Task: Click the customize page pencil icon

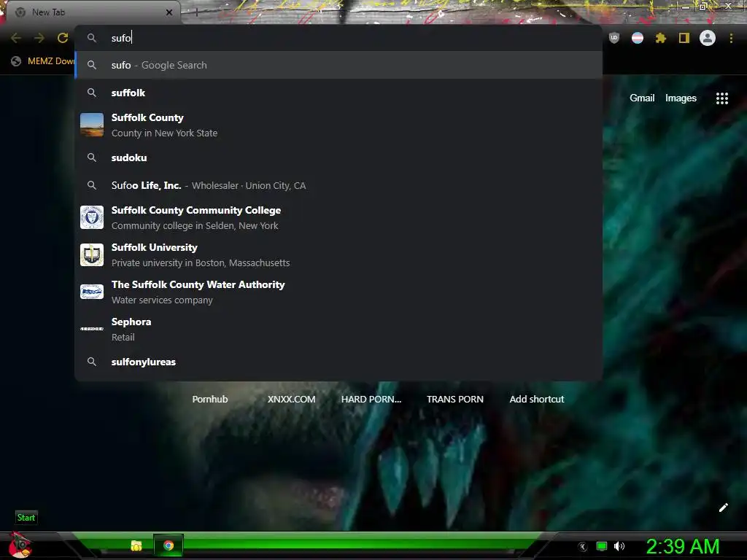Action: tap(723, 507)
